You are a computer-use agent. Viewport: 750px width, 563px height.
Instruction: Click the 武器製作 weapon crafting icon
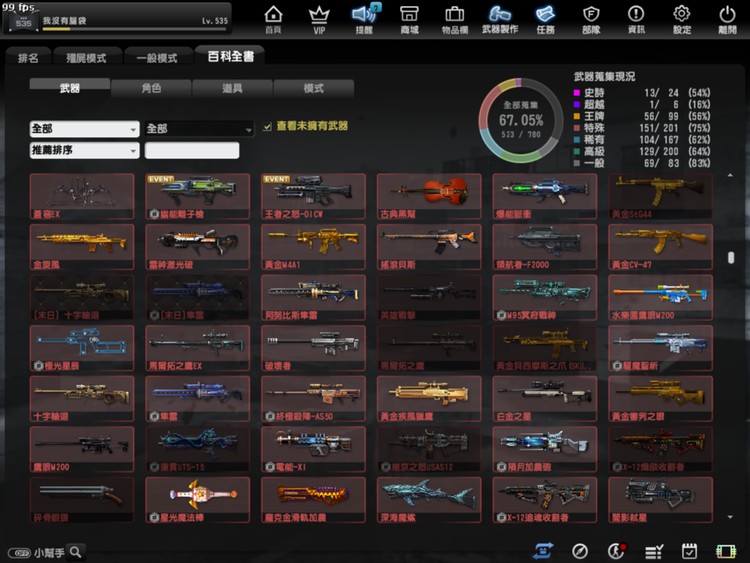(x=502, y=18)
